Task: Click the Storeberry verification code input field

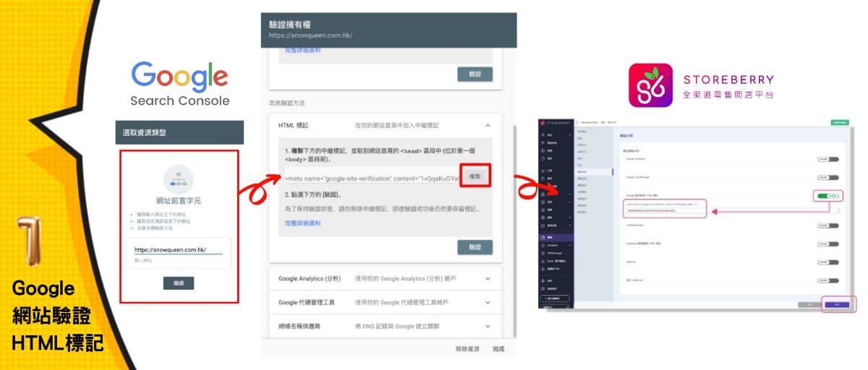Action: 731,210
